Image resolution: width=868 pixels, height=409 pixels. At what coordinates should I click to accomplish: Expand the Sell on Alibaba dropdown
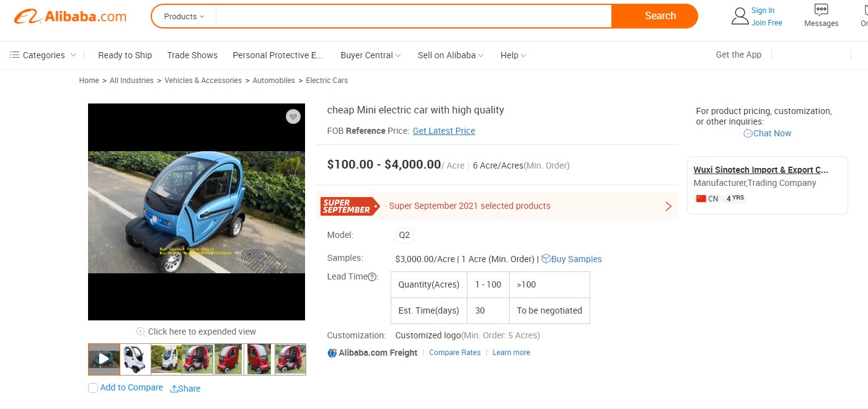(x=450, y=55)
